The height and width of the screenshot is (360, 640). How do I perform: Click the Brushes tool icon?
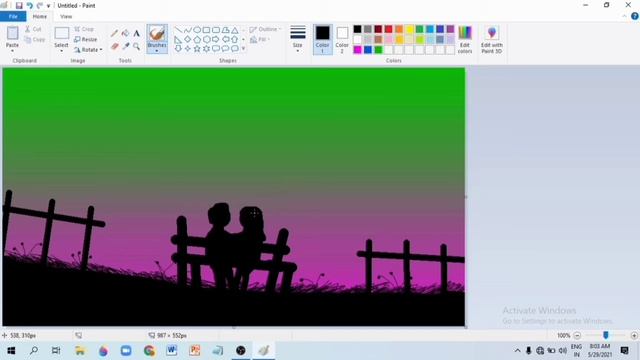coord(157,33)
